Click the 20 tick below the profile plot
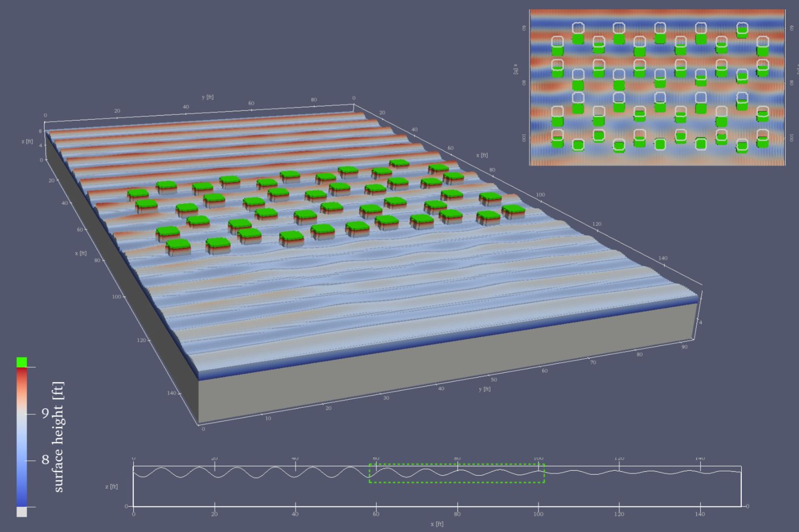This screenshot has width=799, height=532. click(215, 514)
